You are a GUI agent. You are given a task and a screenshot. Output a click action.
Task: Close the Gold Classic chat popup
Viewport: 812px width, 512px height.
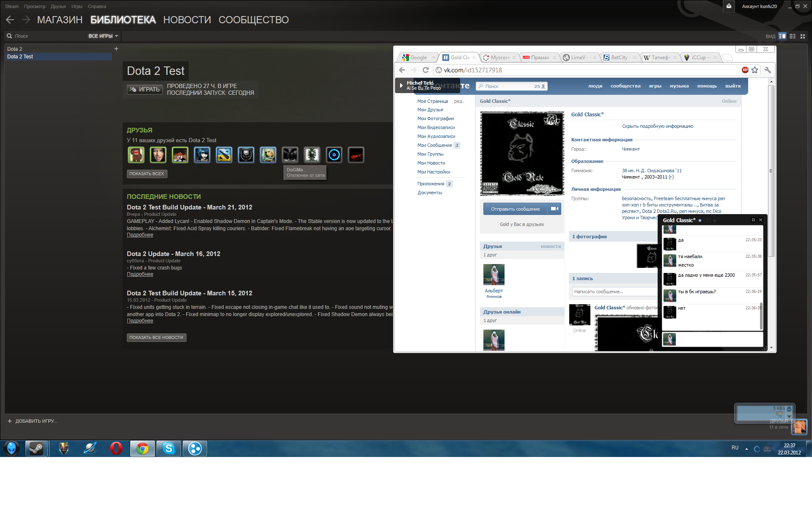click(x=760, y=220)
